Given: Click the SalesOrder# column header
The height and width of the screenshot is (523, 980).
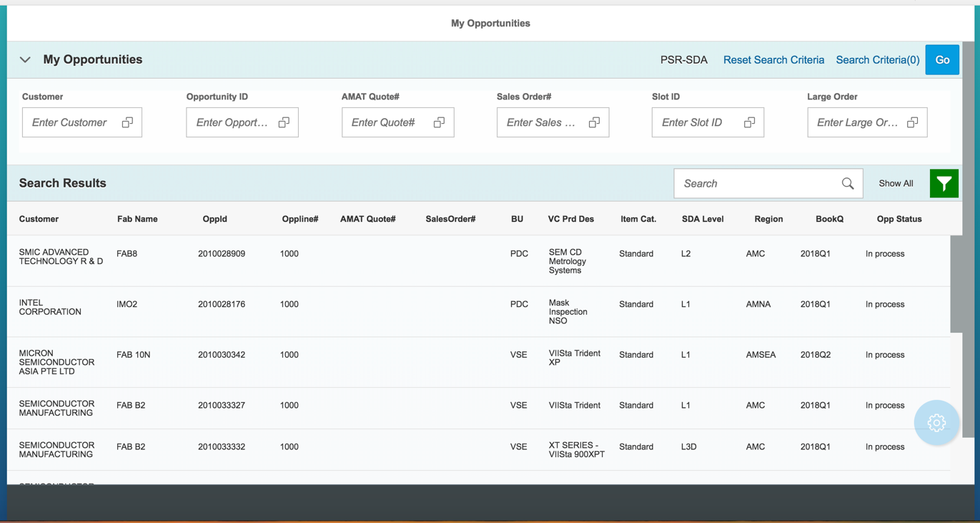Looking at the screenshot, I should coord(450,219).
